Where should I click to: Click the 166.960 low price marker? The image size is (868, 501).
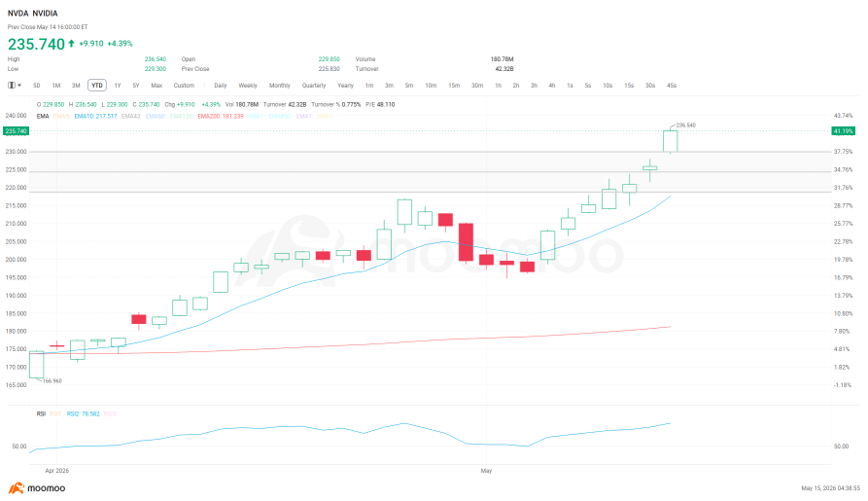click(x=52, y=381)
